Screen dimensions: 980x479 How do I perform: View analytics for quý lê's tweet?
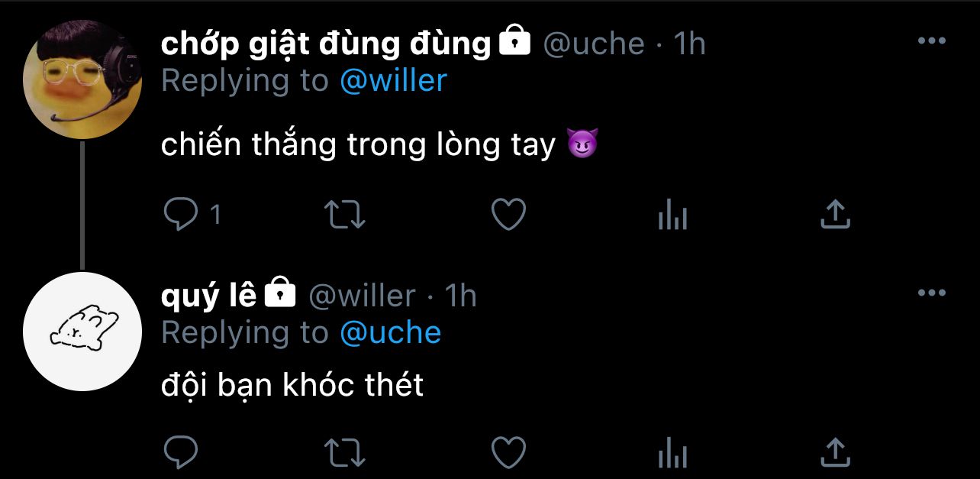(672, 452)
